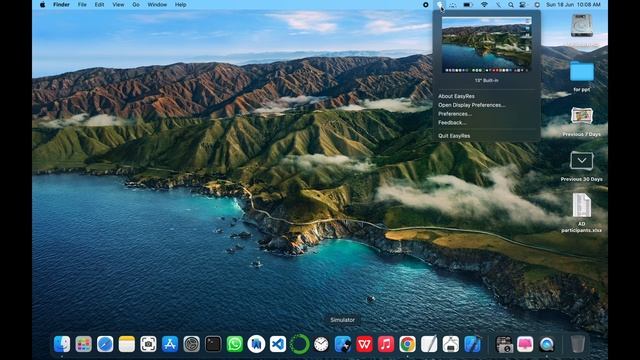The width and height of the screenshot is (640, 360).
Task: Open the Finder menu
Action: 61,4
